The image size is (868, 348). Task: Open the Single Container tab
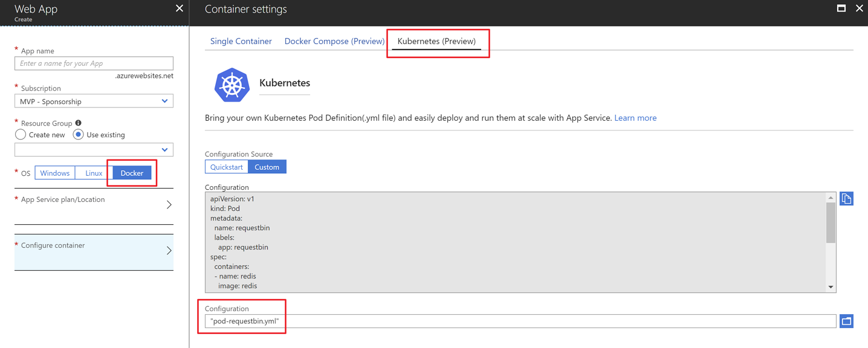click(x=241, y=41)
